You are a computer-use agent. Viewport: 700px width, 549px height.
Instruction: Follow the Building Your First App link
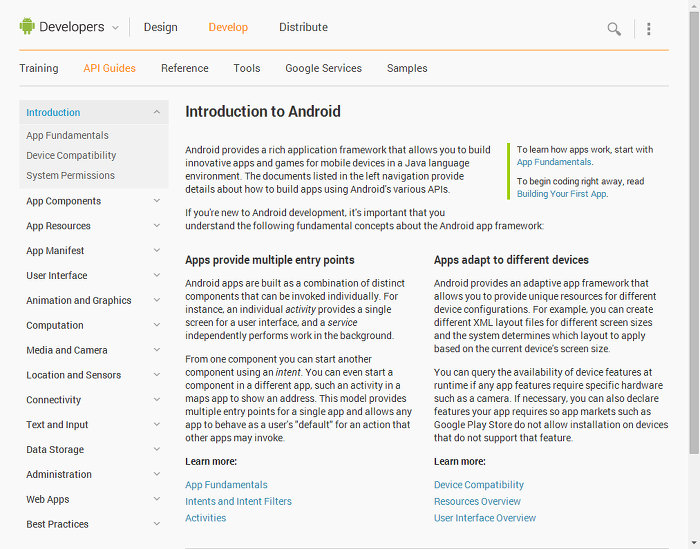click(562, 194)
